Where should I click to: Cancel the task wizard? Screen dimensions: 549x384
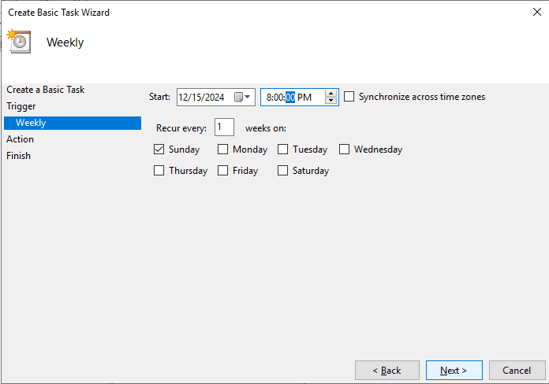point(517,370)
